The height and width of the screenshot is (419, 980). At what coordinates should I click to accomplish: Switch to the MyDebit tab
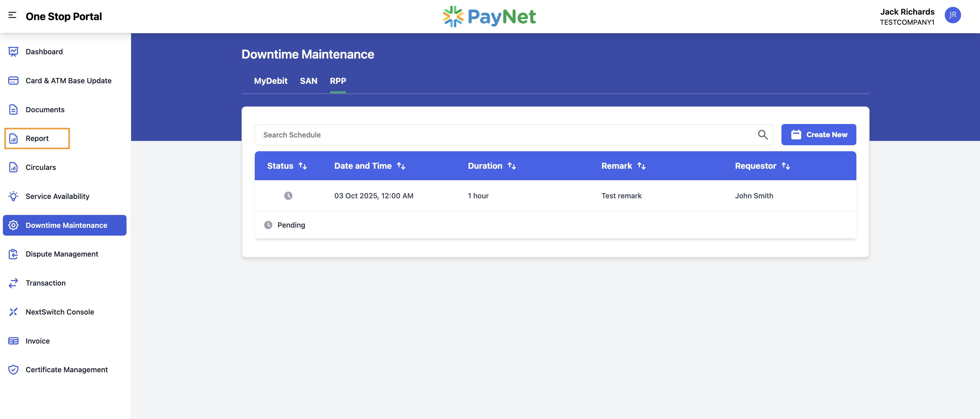point(271,81)
